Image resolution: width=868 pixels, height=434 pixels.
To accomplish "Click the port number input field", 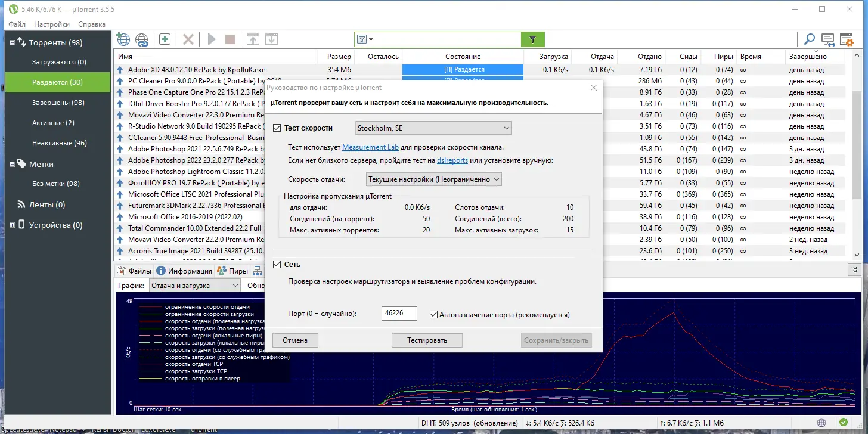I will point(399,314).
